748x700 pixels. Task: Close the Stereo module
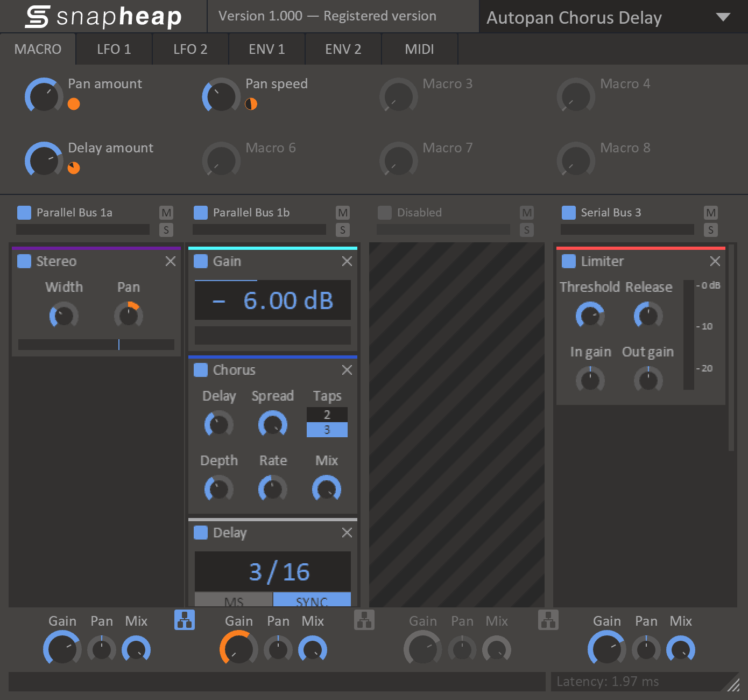point(171,261)
